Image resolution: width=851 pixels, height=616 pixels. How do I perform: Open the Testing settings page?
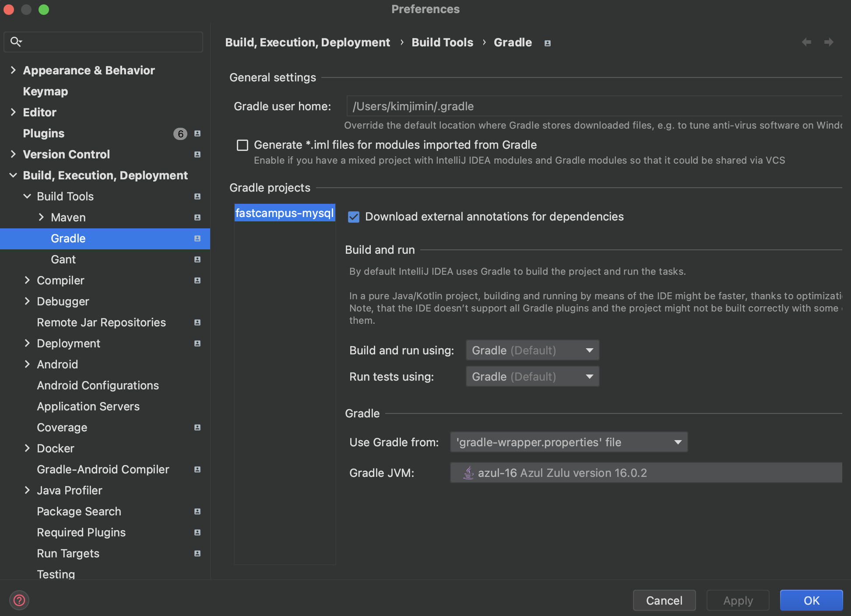(x=105, y=573)
